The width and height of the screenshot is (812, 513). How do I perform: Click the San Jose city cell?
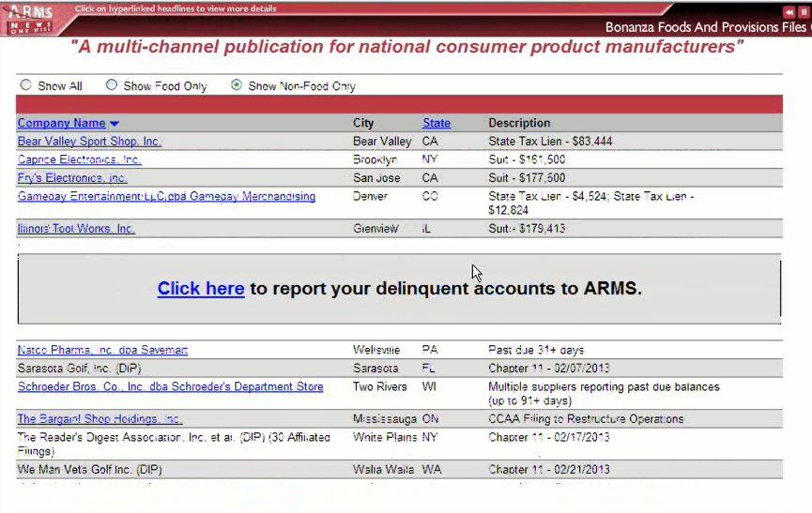tap(376, 178)
